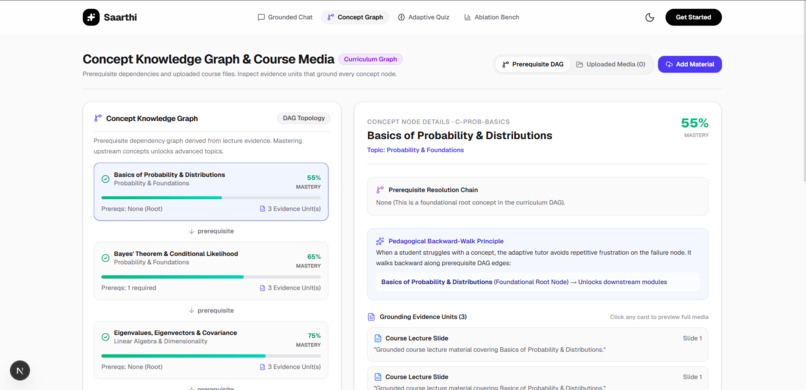Click the Curriculum Graph badge
This screenshot has width=806, height=390.
(x=371, y=59)
